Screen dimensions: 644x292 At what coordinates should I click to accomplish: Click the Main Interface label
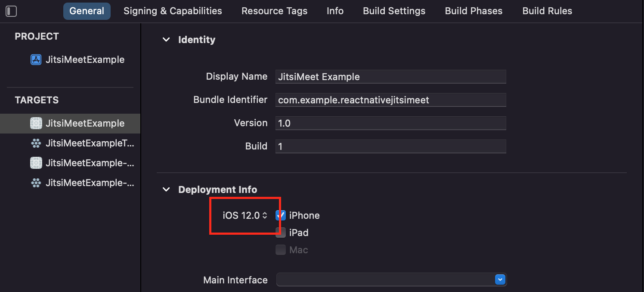point(235,280)
